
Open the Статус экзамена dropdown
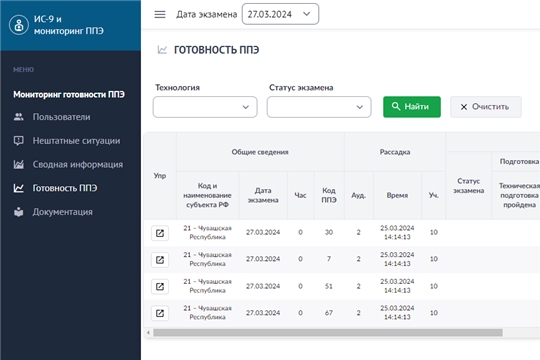coord(319,107)
